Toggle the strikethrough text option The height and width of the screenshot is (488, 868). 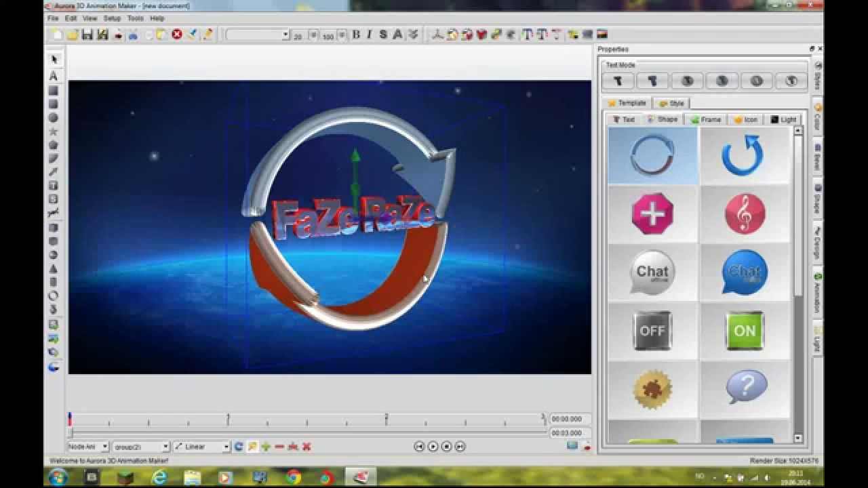(381, 33)
